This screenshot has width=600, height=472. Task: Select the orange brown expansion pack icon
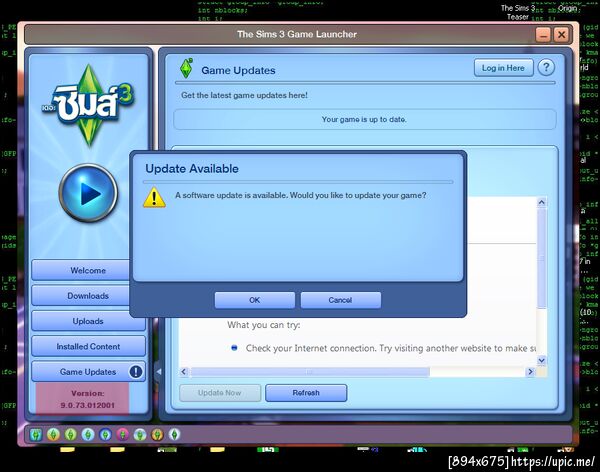point(157,434)
